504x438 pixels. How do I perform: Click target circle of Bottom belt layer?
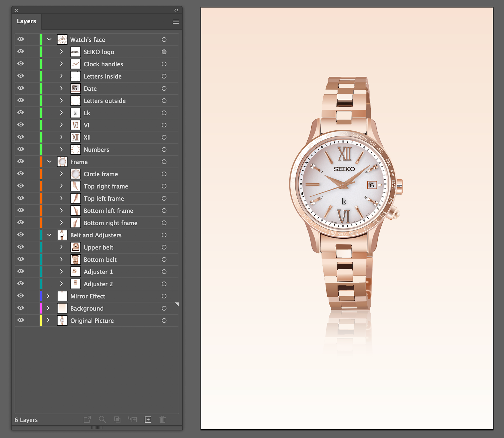164,259
